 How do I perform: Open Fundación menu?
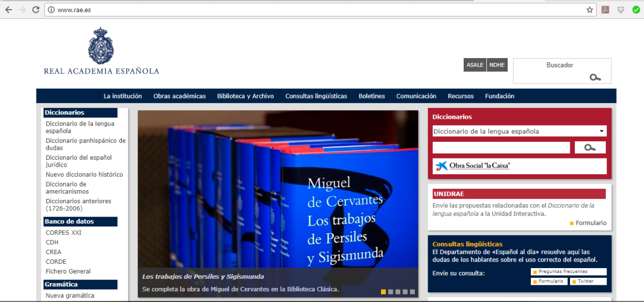coord(500,96)
